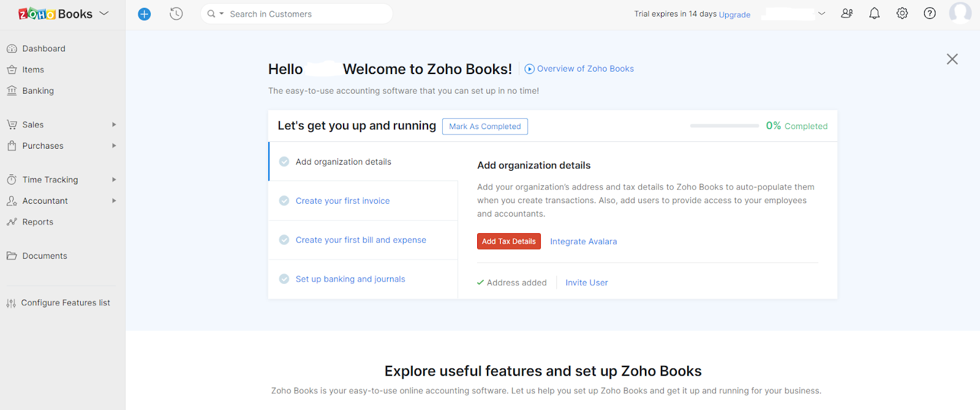Click the setup completion progress bar
980x410 pixels.
(x=724, y=126)
